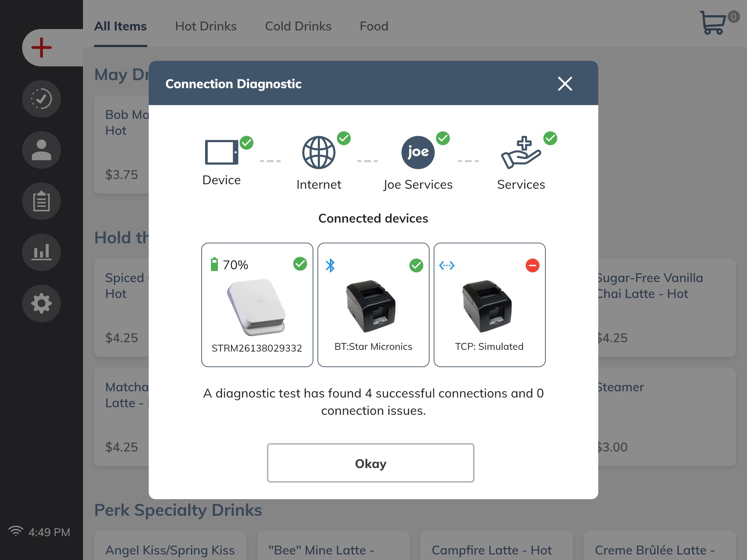Click the Joe Services logo icon
747x560 pixels.
point(418,152)
